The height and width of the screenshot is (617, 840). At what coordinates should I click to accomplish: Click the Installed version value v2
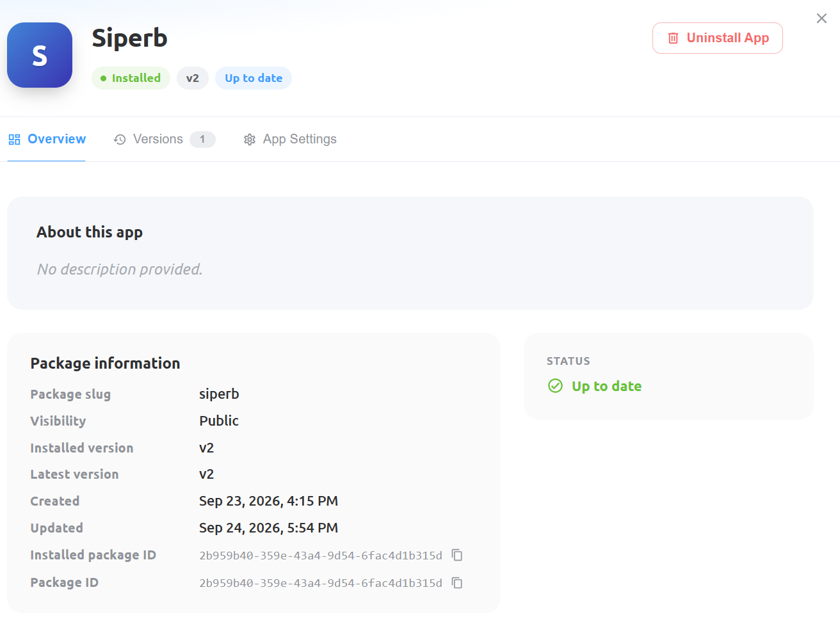(206, 447)
